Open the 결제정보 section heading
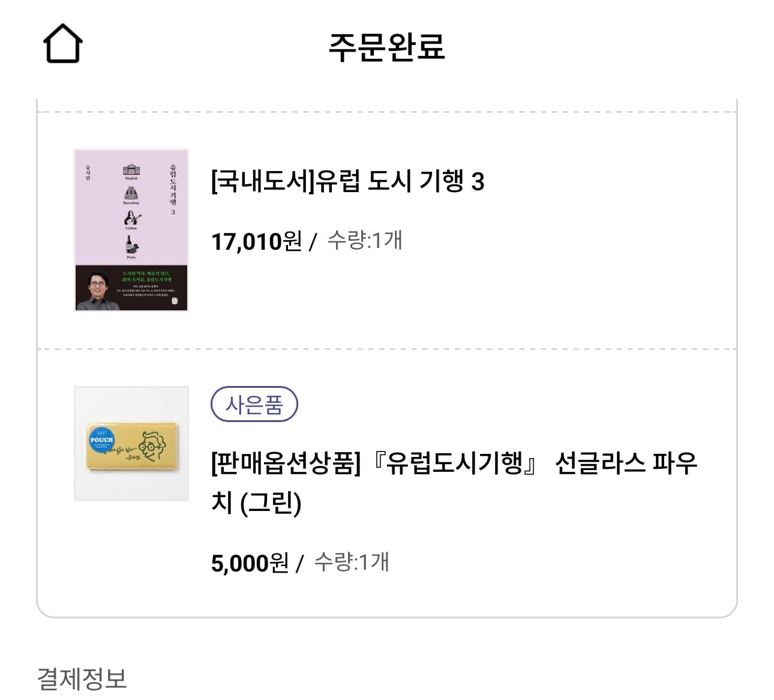The image size is (774, 700). click(x=82, y=678)
